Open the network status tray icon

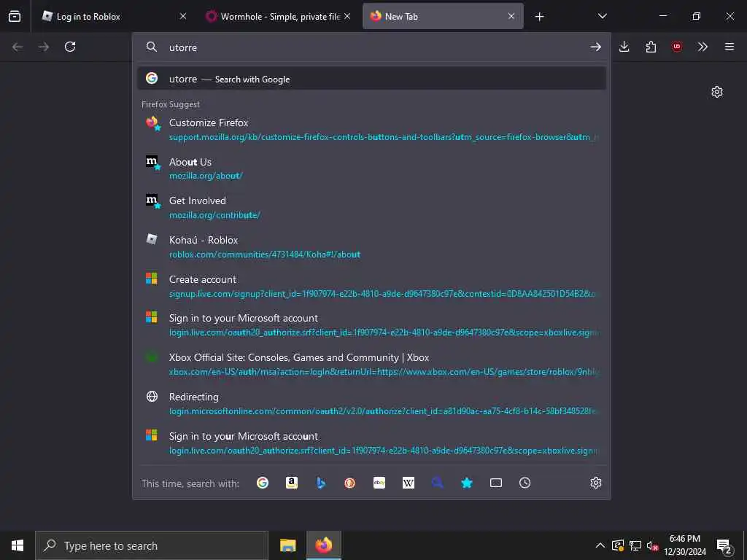coord(635,545)
